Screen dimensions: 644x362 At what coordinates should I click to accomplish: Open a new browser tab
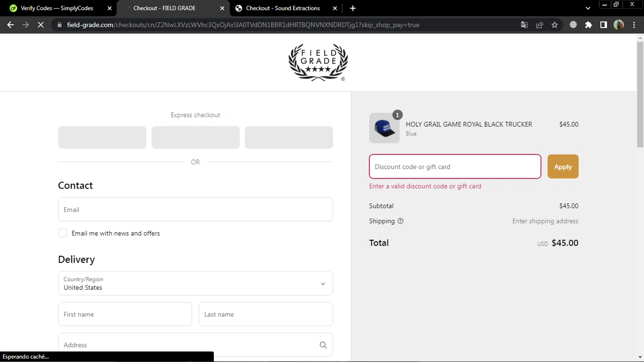click(x=353, y=8)
